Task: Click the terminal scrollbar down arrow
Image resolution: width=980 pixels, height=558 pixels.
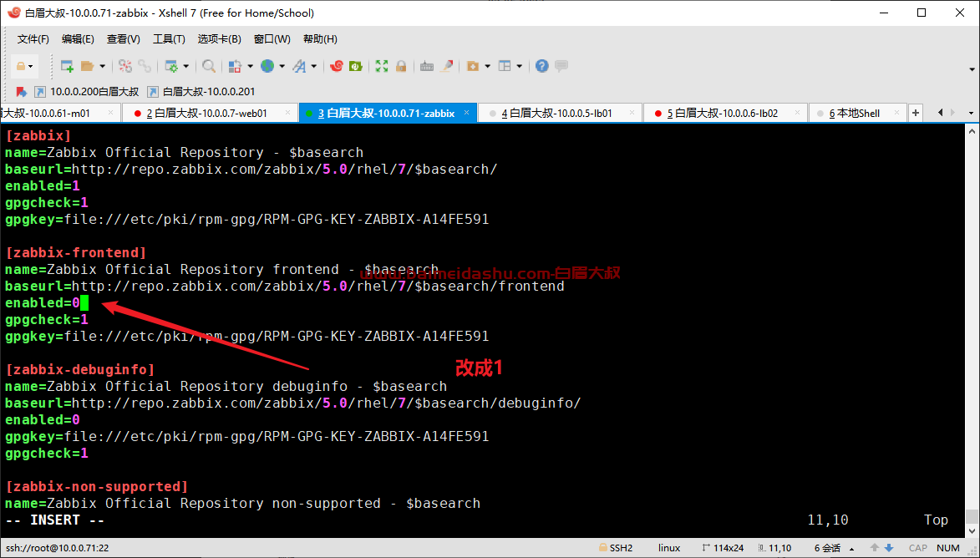Action: click(972, 530)
